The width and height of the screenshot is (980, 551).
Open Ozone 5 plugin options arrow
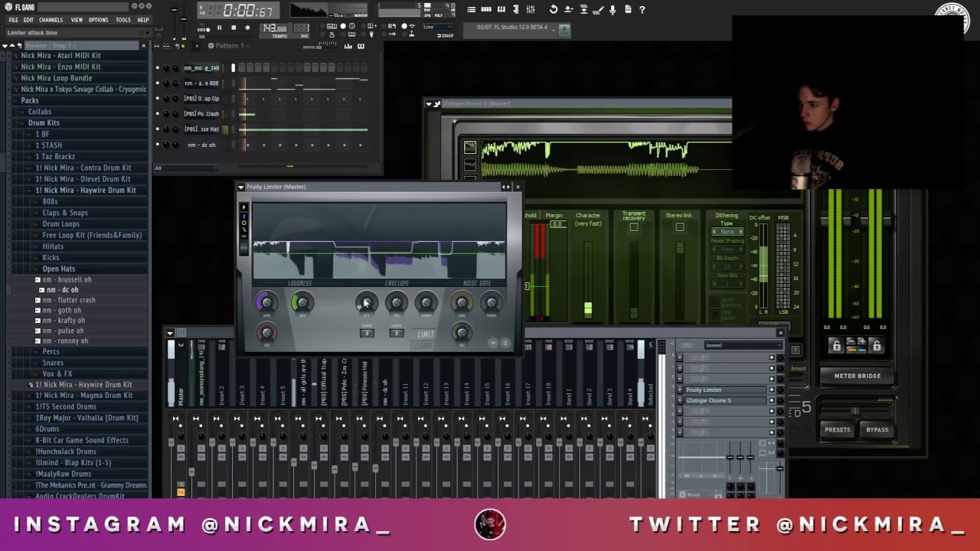(x=429, y=103)
